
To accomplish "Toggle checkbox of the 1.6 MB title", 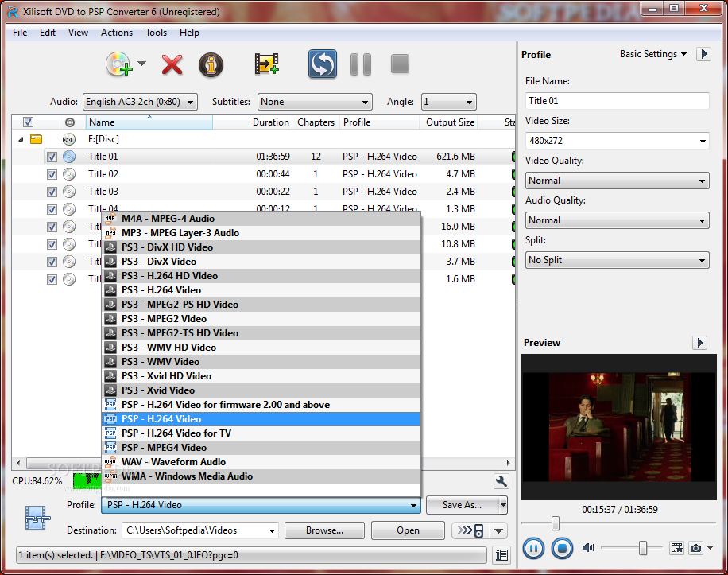I will (52, 280).
